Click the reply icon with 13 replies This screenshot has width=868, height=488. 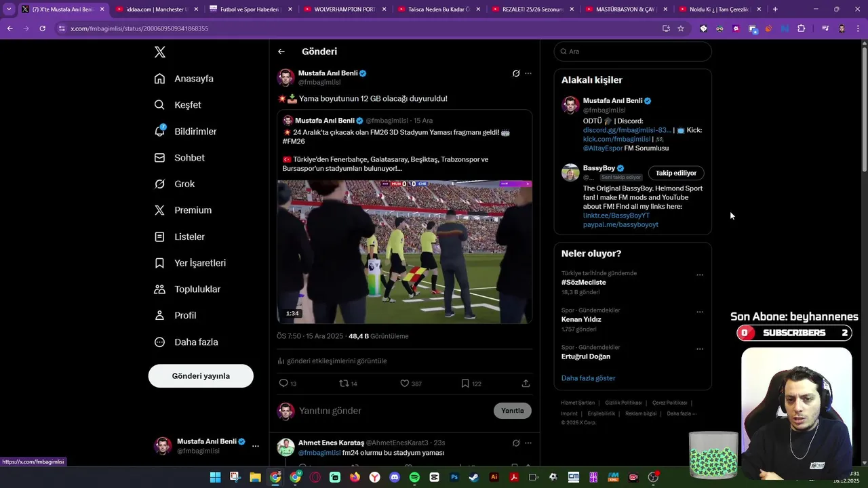click(283, 384)
